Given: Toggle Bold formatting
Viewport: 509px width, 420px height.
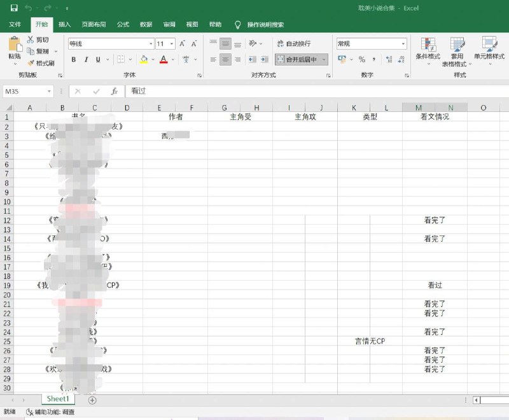Looking at the screenshot, I should [74, 59].
